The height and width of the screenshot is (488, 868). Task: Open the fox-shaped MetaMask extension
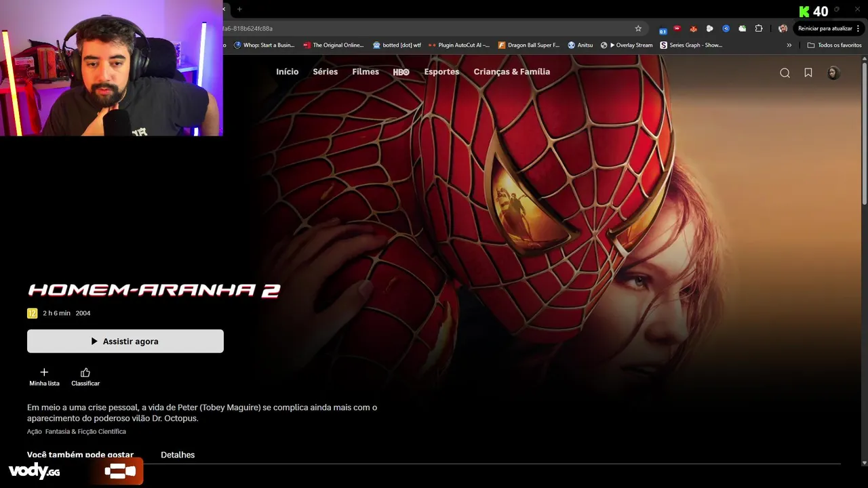pos(693,28)
